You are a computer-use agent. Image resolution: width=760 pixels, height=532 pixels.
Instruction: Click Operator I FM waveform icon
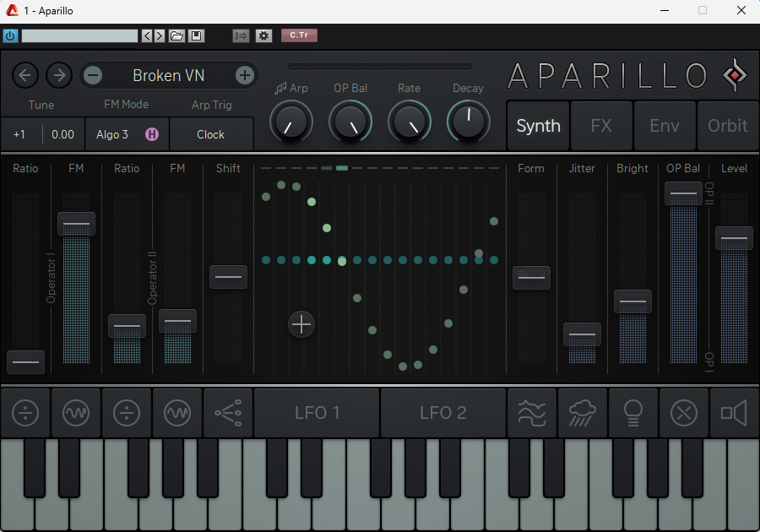[76, 413]
